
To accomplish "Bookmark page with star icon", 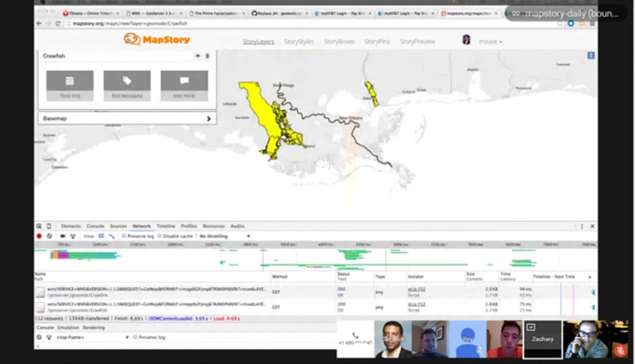I will coord(560,23).
